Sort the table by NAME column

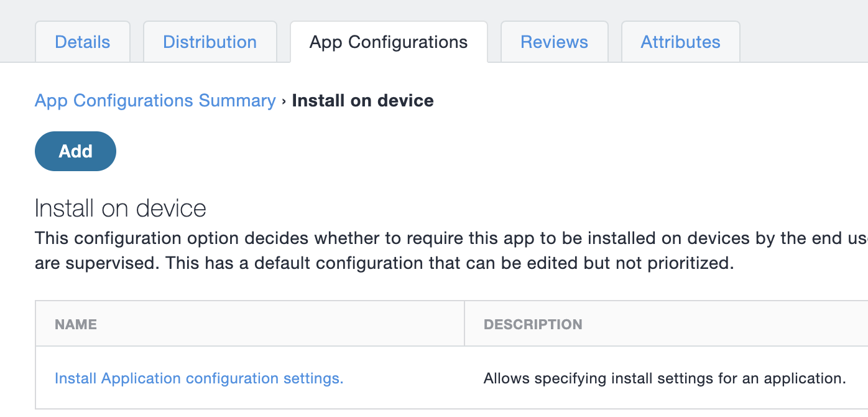(75, 324)
